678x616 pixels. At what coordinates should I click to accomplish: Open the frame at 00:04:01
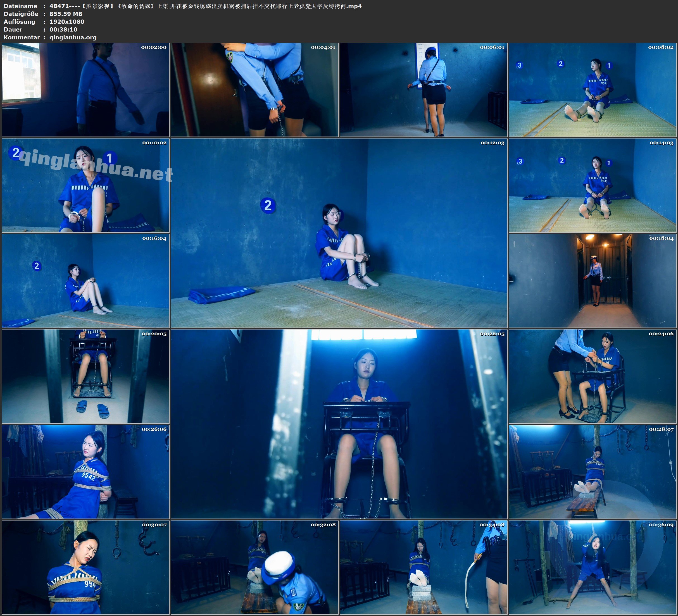(254, 89)
